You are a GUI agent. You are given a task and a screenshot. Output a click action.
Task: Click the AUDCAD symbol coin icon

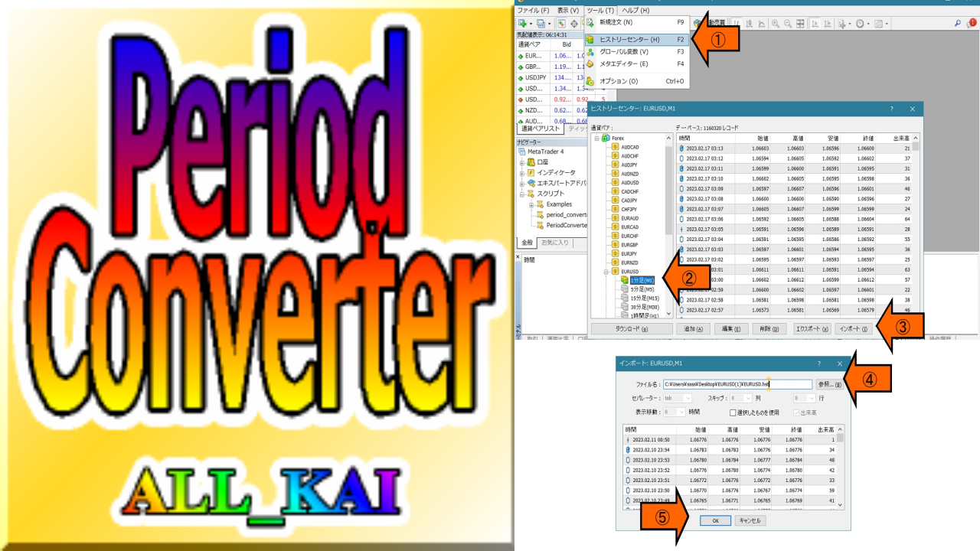pyautogui.click(x=615, y=147)
